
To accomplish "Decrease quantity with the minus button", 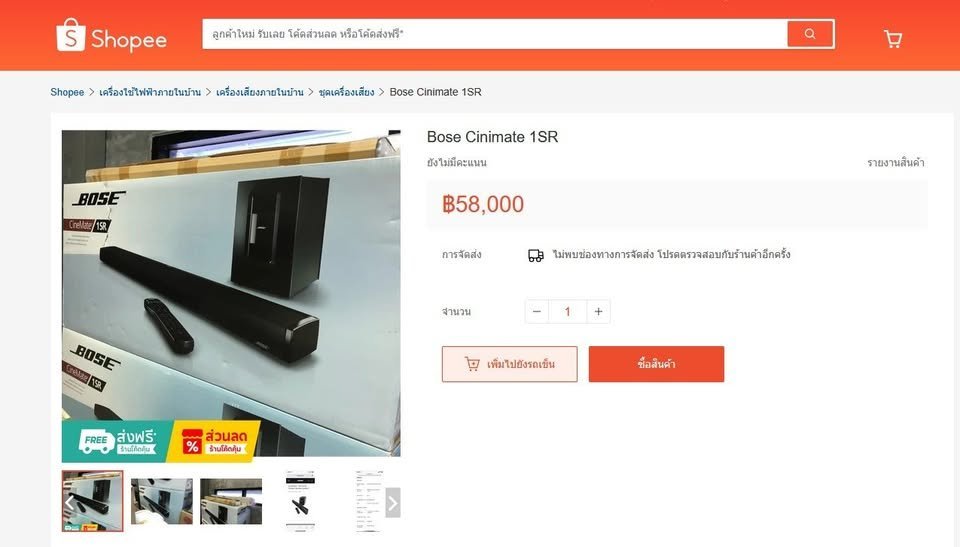I will click(x=537, y=312).
